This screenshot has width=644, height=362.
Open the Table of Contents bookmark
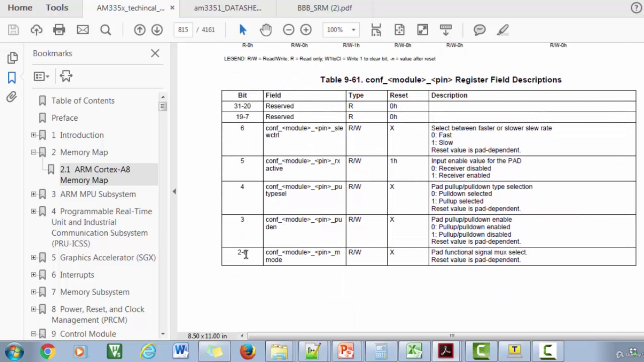coord(83,101)
